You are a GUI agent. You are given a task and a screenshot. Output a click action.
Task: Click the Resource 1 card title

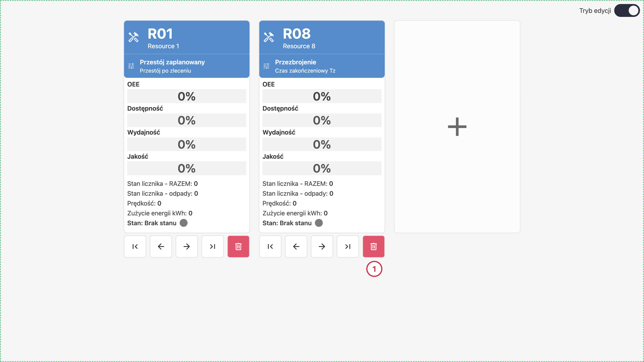pyautogui.click(x=163, y=46)
